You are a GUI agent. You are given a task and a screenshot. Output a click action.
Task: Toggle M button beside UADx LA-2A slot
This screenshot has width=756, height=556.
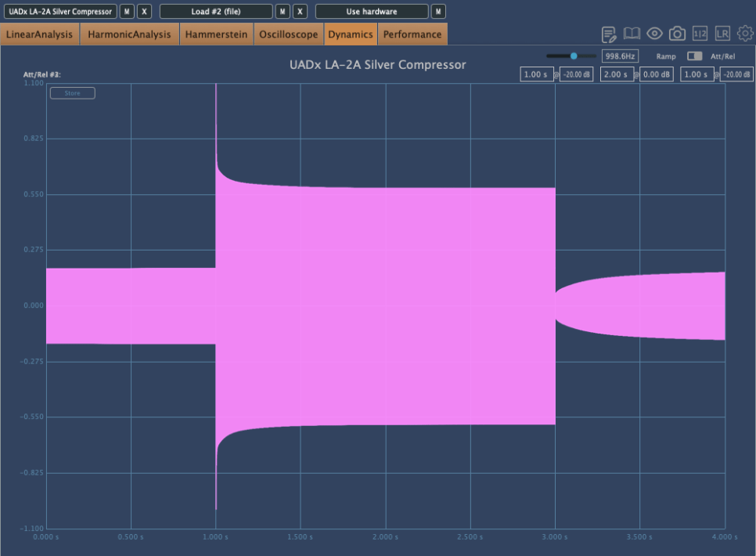(127, 12)
